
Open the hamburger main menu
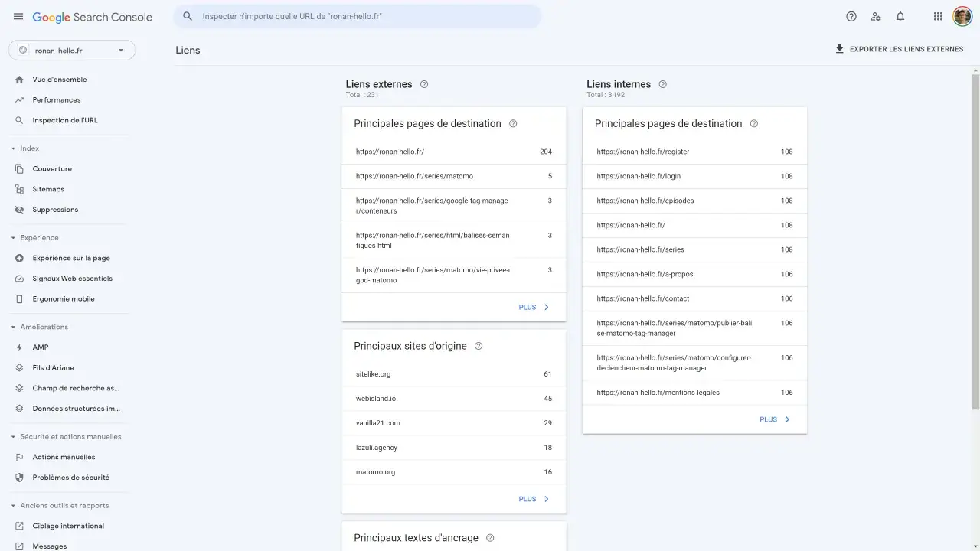coord(18,17)
